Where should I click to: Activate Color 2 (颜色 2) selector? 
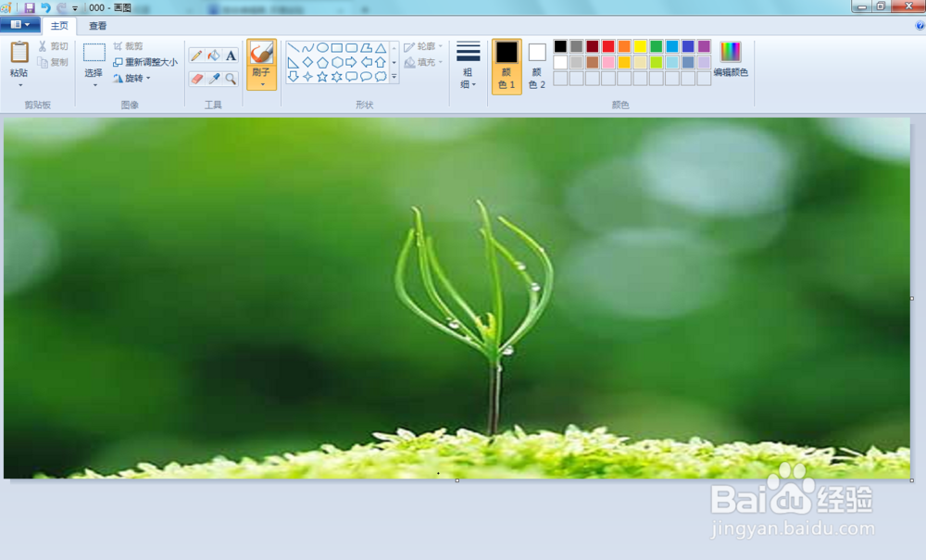tap(537, 66)
